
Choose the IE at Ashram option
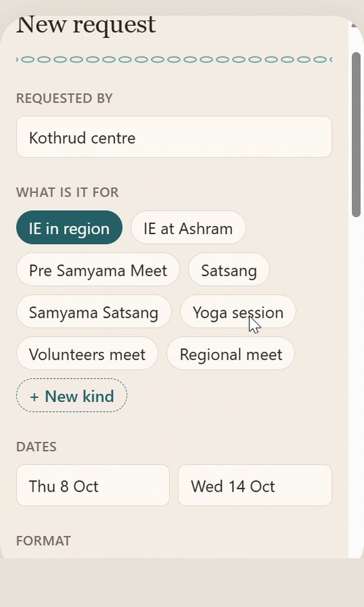188,228
